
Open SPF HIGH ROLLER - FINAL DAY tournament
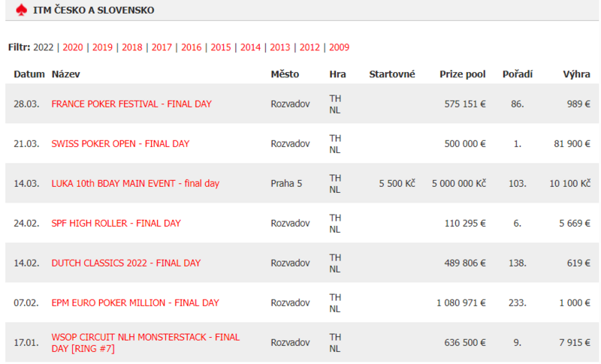coord(116,224)
